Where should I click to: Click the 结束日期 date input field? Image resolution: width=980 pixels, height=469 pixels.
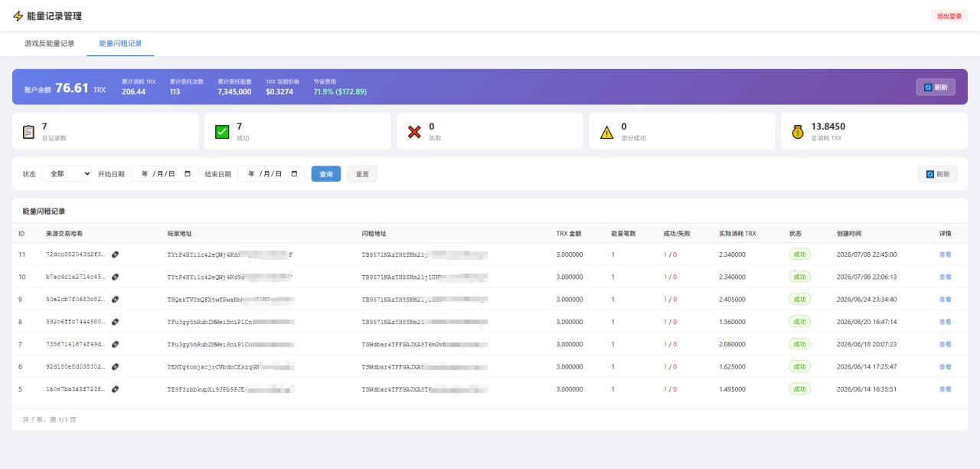pos(271,174)
